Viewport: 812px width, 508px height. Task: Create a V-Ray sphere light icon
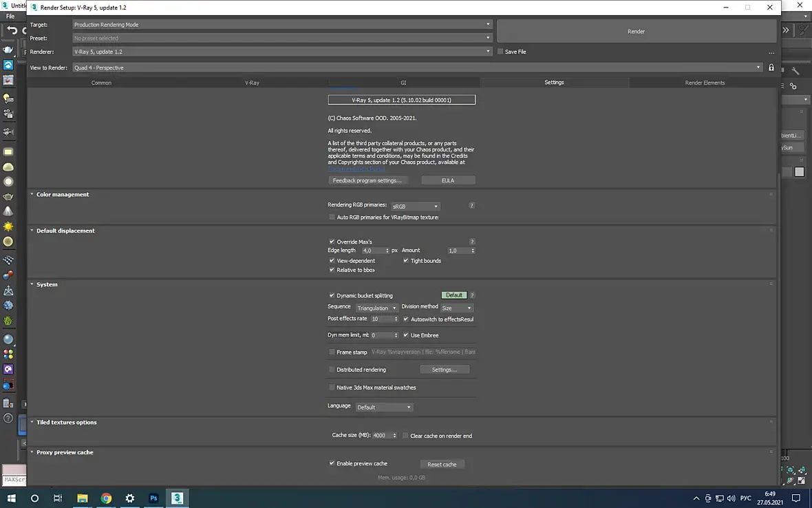tap(8, 182)
